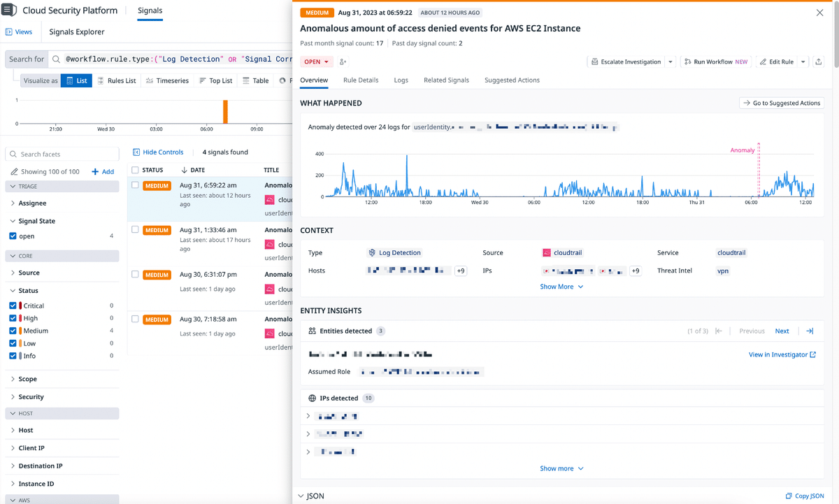839x504 pixels.
Task: Switch to the Rule Details tab
Action: [360, 80]
